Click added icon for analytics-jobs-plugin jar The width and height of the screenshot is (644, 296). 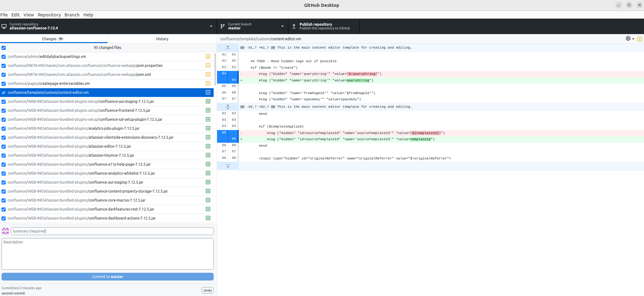[x=208, y=128]
